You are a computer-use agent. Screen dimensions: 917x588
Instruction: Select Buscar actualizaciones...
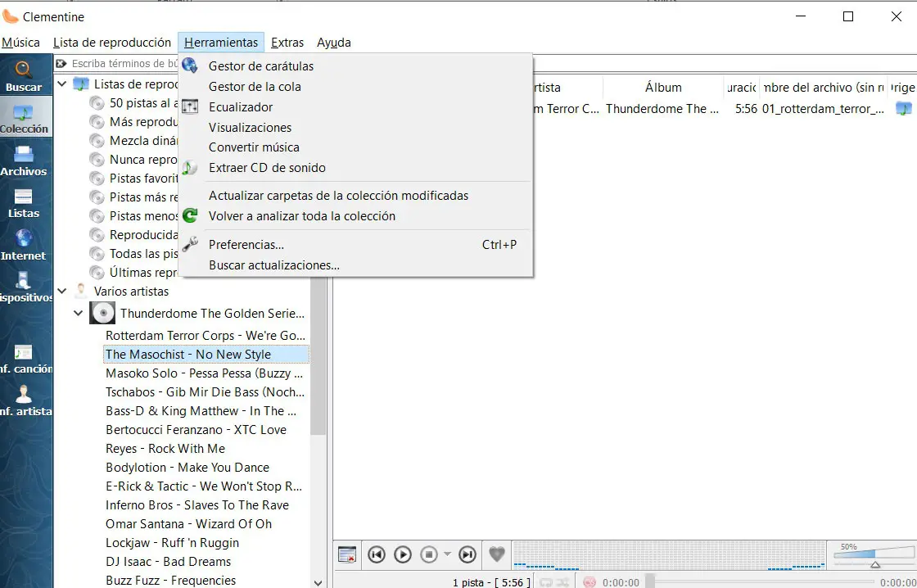point(355,265)
